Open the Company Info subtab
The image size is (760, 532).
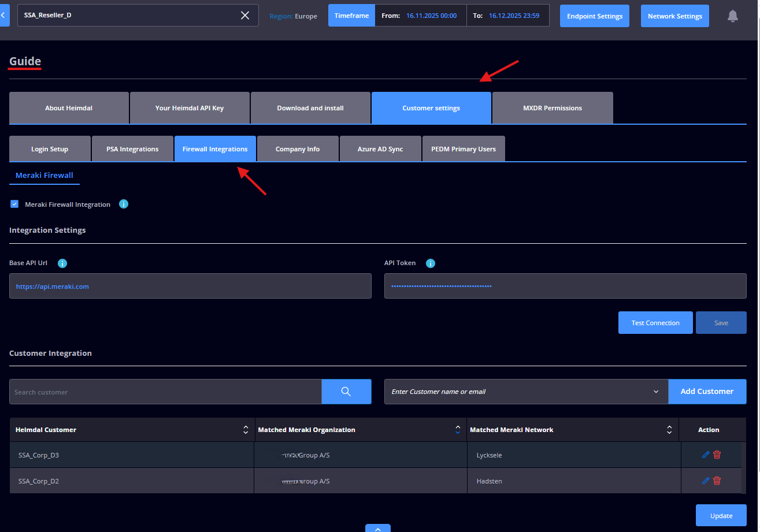click(298, 149)
